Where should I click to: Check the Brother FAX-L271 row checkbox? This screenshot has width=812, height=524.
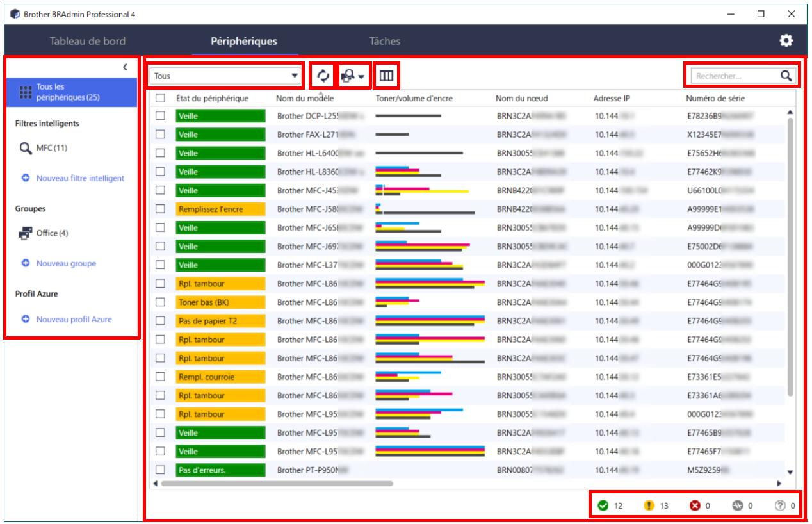click(161, 134)
